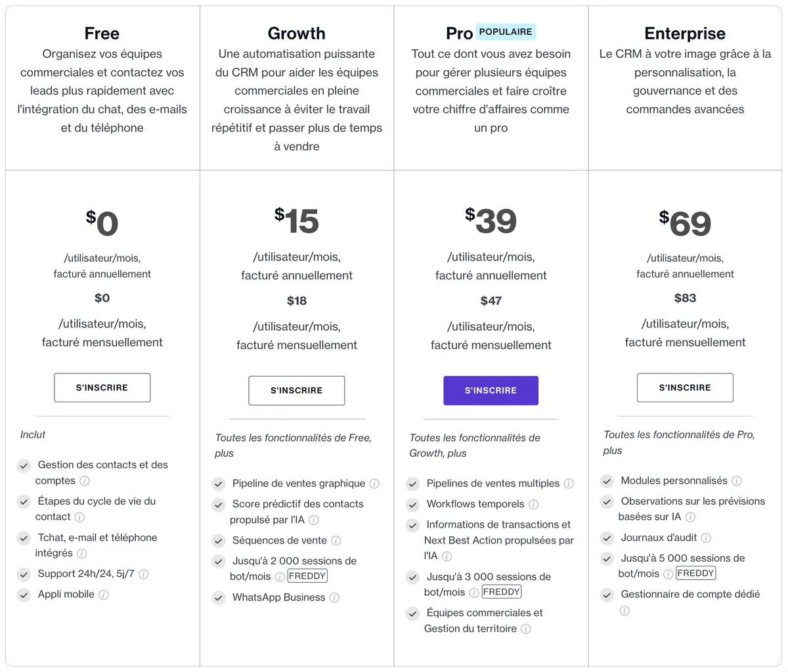The image size is (788, 672).
Task: Click FREDDY tag in Enterprise plan features
Action: [695, 574]
